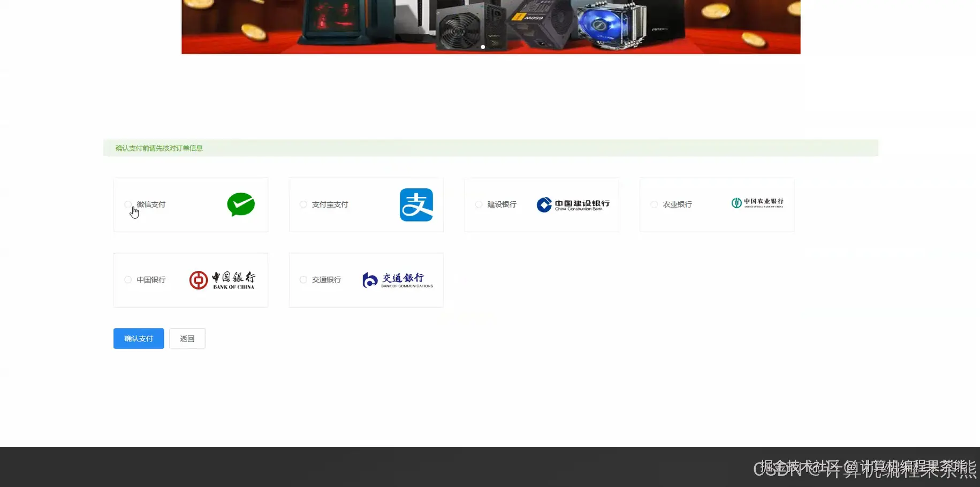Select the 交通银行 radio button
Screen dimensions: 980x487
click(x=303, y=280)
